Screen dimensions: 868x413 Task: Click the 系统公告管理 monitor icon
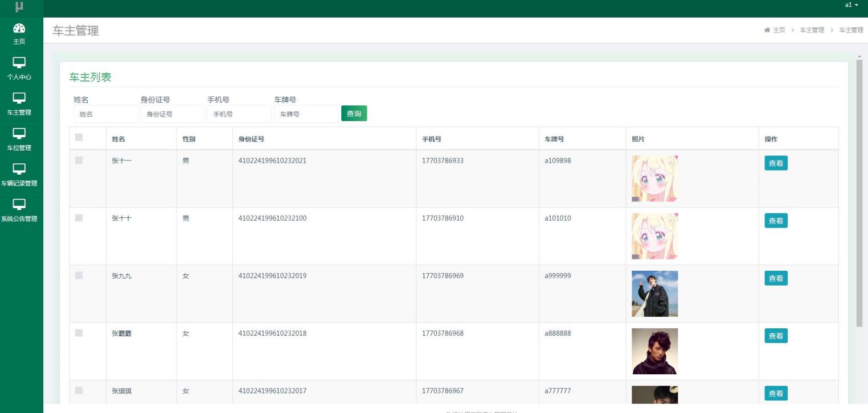[19, 204]
